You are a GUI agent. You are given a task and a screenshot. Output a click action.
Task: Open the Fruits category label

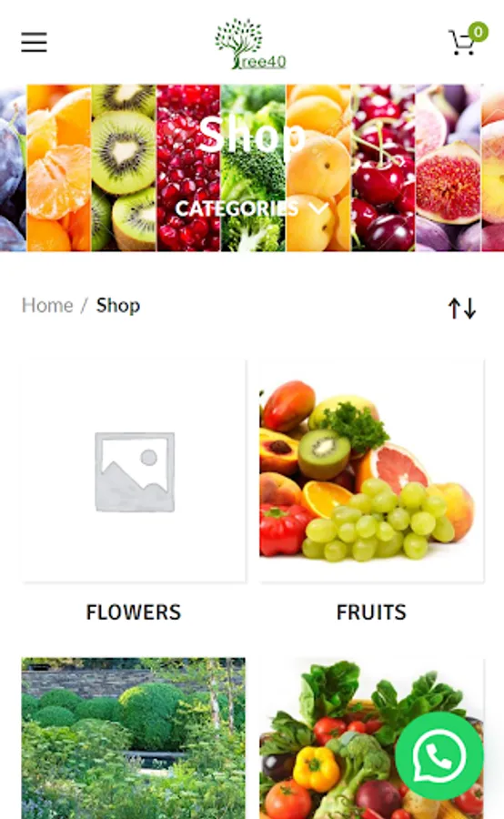[x=371, y=612]
